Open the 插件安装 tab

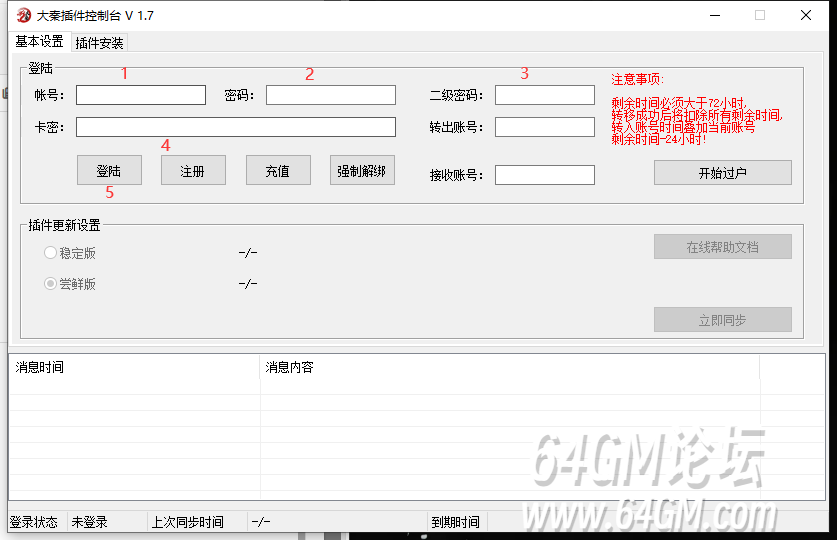pos(99,43)
